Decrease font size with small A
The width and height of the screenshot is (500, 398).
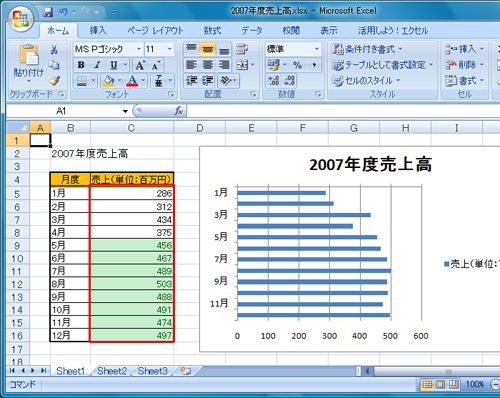coord(156,65)
